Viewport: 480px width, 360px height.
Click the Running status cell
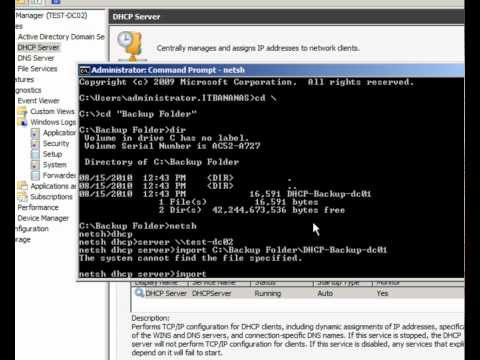[x=268, y=293]
